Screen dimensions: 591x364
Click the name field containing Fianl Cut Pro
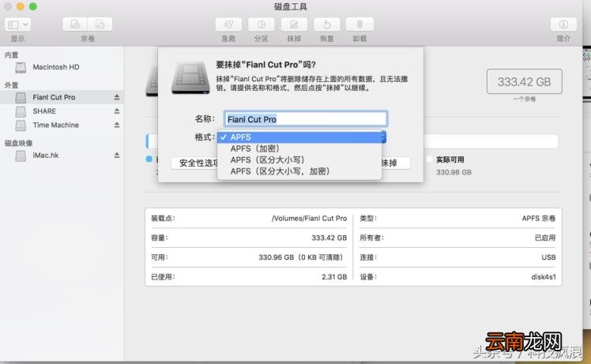[x=305, y=119]
